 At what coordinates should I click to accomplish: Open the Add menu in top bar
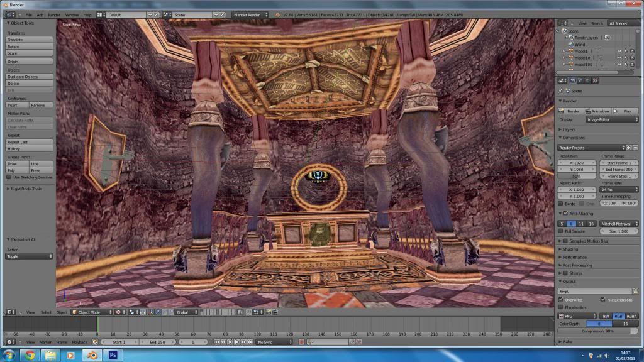pos(40,15)
